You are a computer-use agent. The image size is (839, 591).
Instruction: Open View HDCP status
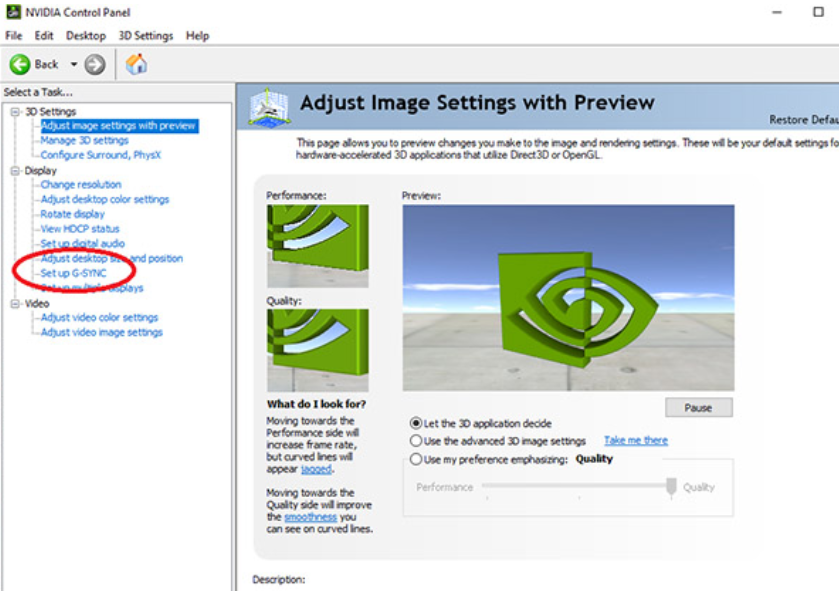80,229
